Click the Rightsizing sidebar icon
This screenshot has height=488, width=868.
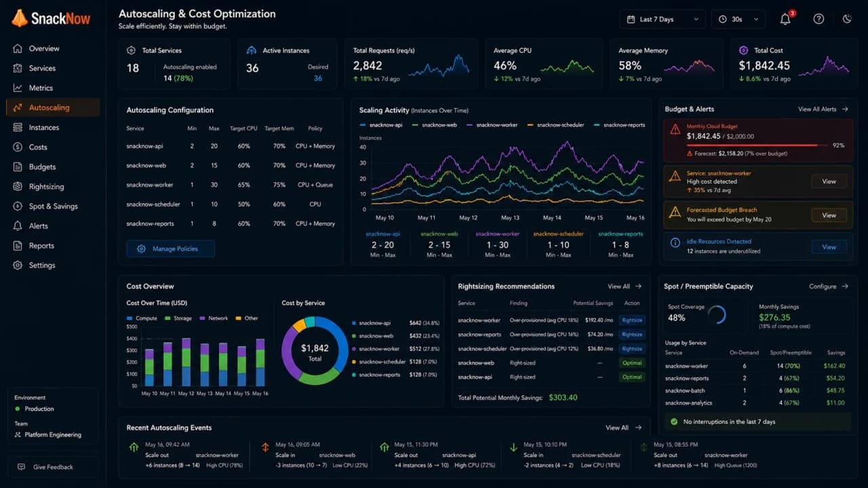18,186
